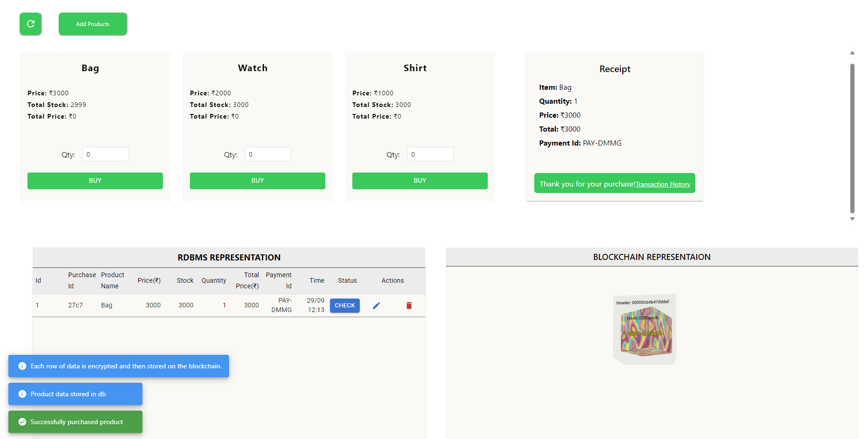Focus the Bag quantity input field

pyautogui.click(x=106, y=154)
